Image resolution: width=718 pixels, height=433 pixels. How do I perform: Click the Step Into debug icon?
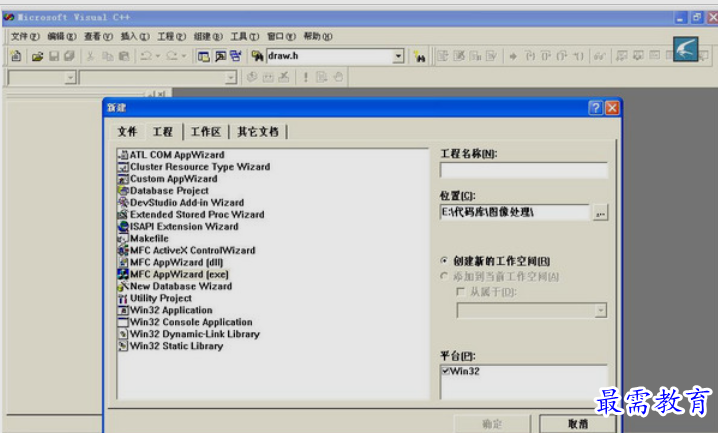tap(530, 56)
